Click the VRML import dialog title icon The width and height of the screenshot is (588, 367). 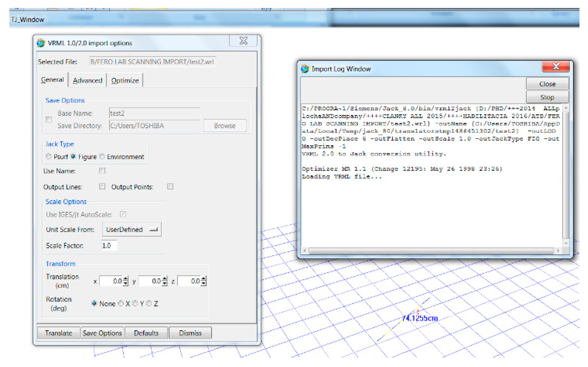coord(41,43)
